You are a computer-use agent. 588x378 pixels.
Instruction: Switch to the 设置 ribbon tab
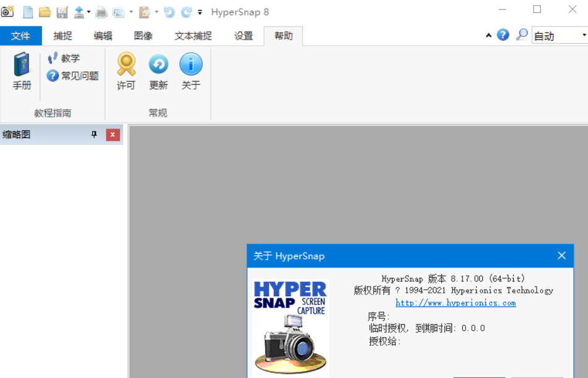(x=244, y=36)
